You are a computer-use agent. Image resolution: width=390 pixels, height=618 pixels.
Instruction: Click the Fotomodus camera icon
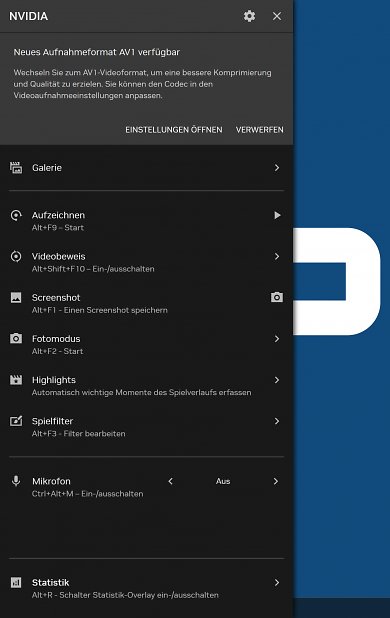click(x=16, y=339)
